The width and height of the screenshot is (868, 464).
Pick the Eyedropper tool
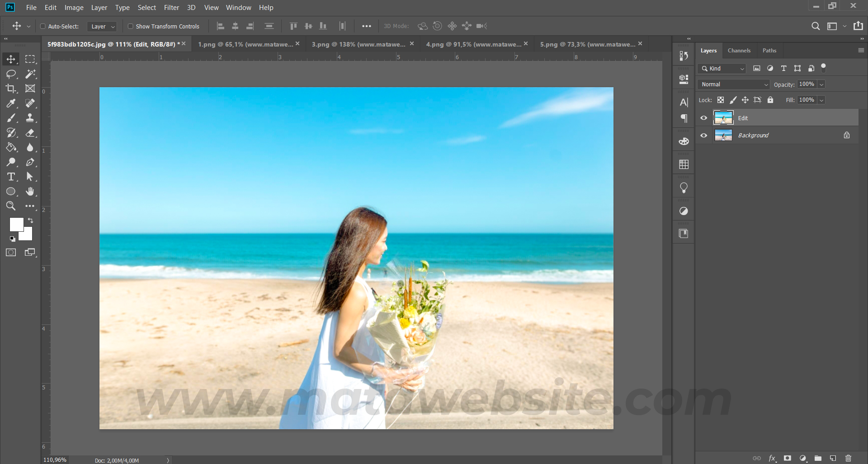tap(11, 103)
